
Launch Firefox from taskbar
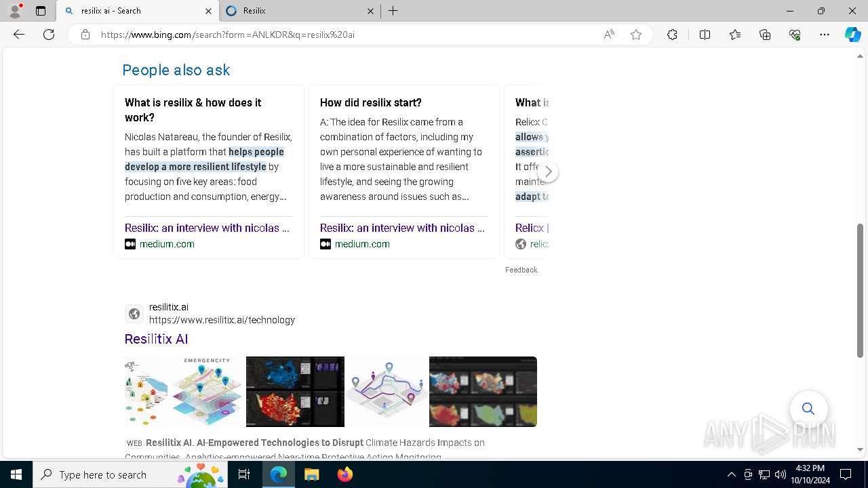tap(344, 474)
